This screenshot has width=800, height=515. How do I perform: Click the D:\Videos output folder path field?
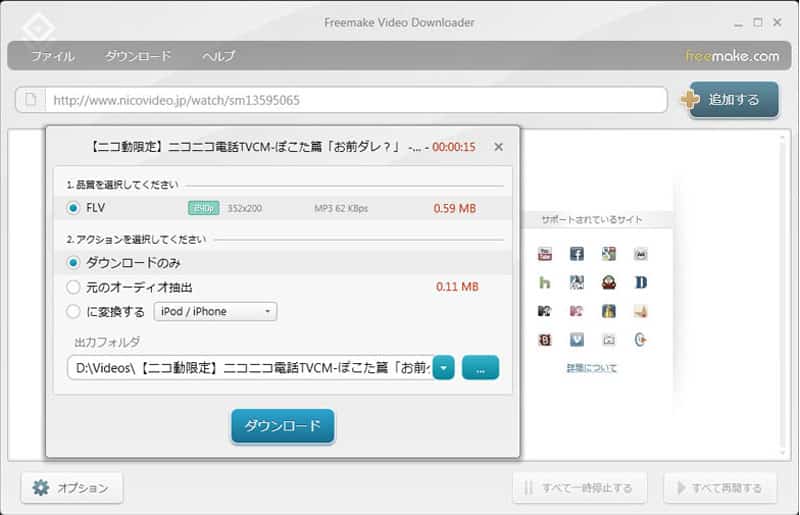coord(250,367)
